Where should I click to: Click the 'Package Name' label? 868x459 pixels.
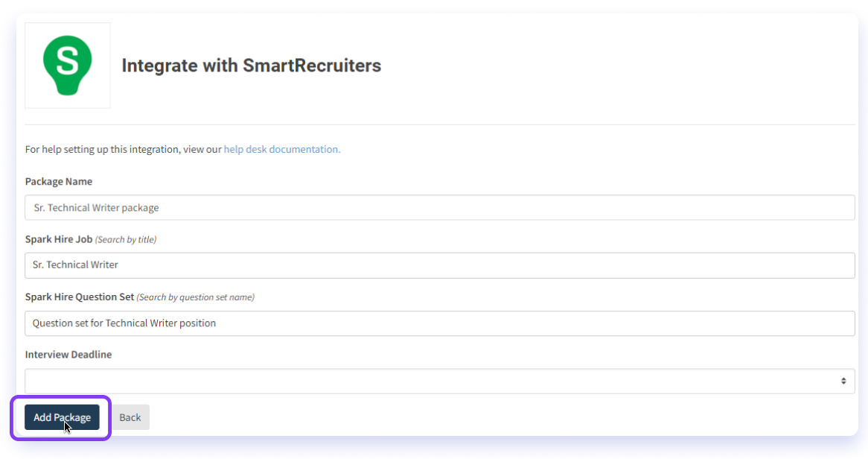59,181
